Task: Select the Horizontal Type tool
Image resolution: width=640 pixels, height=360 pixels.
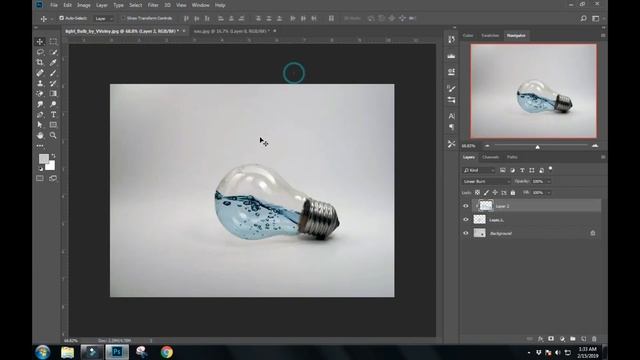Action: [53, 115]
